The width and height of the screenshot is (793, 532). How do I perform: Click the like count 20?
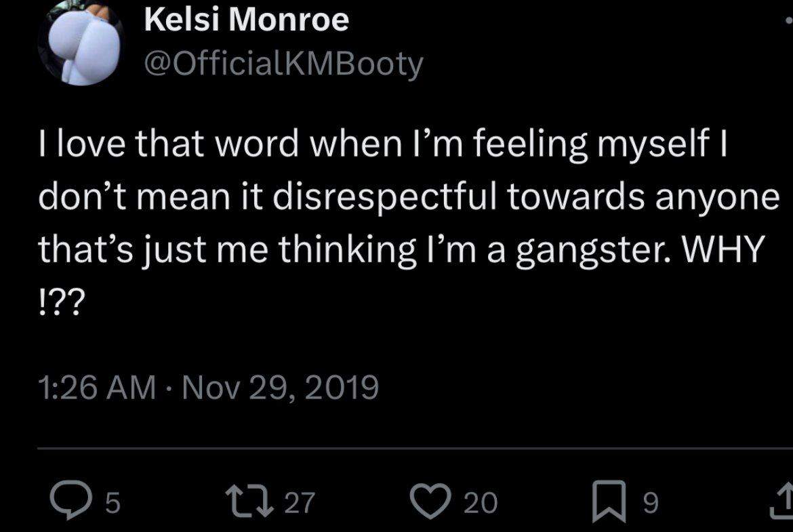(x=481, y=502)
